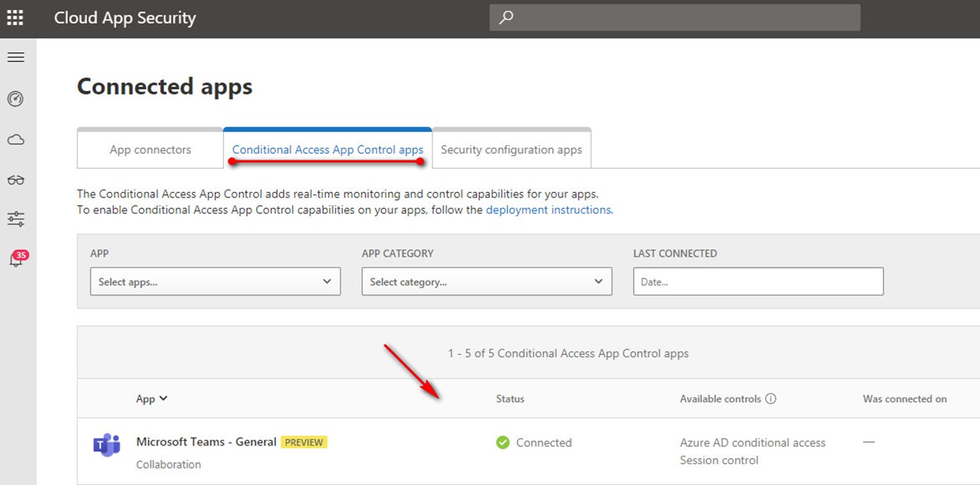
Task: Open the app launcher waffle icon
Action: (x=15, y=17)
